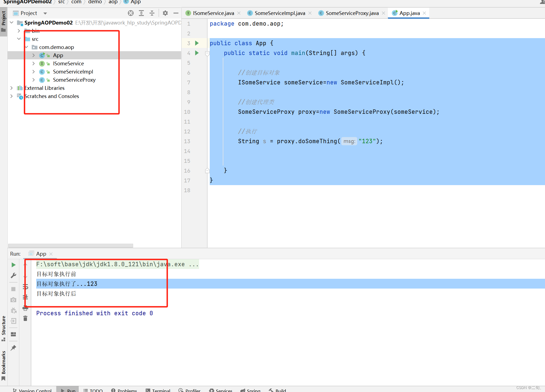Click the run gutter arrow on line 3

coord(197,43)
